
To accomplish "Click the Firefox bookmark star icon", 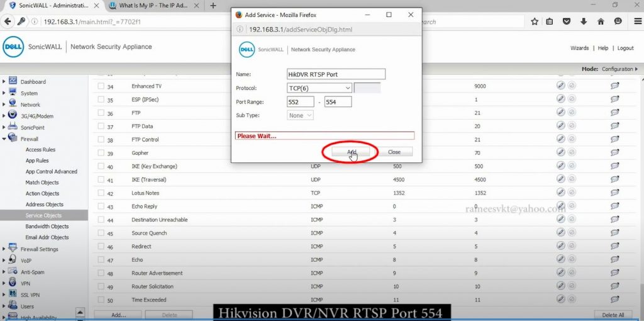I will point(535,22).
